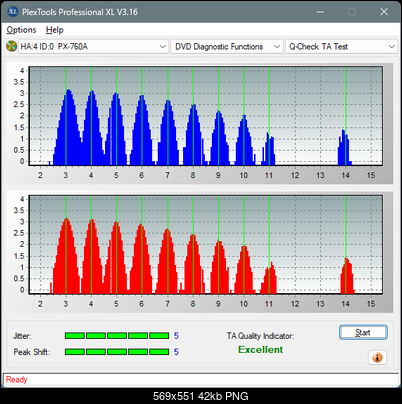Click the Peak Shift label

tap(32, 352)
